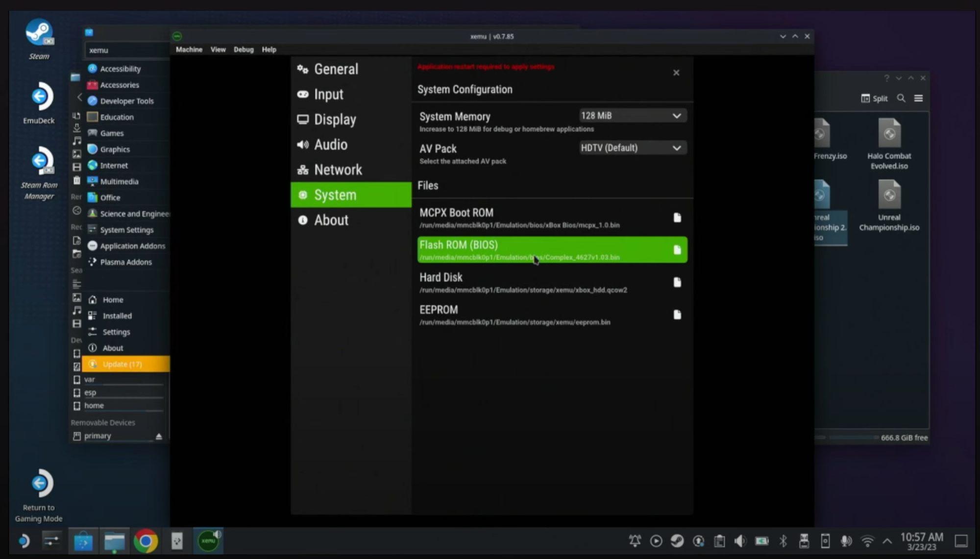Switch to Network settings tab
This screenshot has width=980, height=559.
[x=351, y=170]
